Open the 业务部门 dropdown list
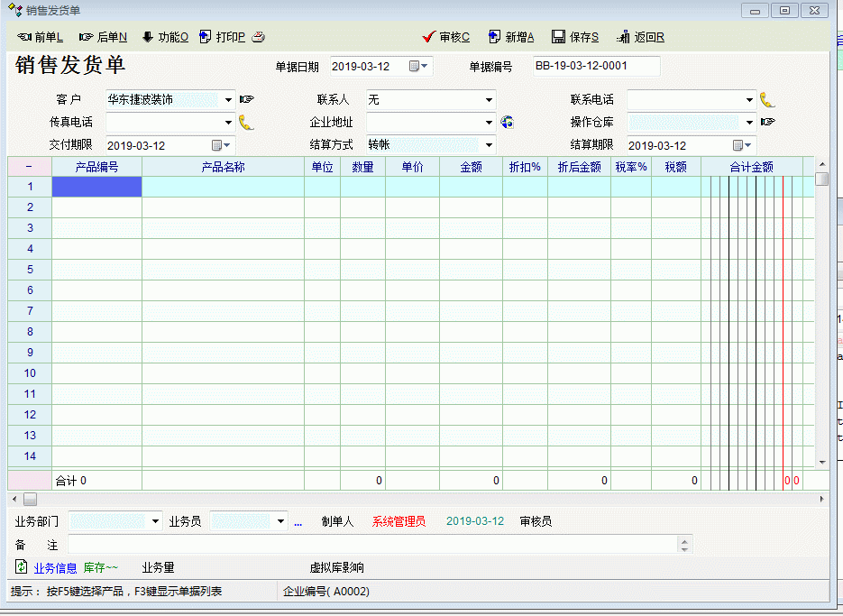The height and width of the screenshot is (616, 843). pos(156,521)
